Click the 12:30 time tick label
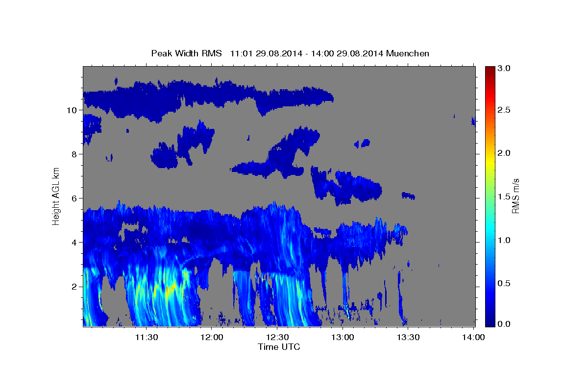The image size is (588, 392). 277,337
